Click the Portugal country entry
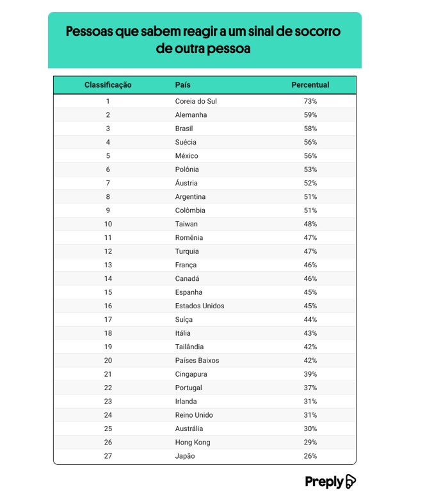The width and height of the screenshot is (425, 504). click(x=188, y=388)
